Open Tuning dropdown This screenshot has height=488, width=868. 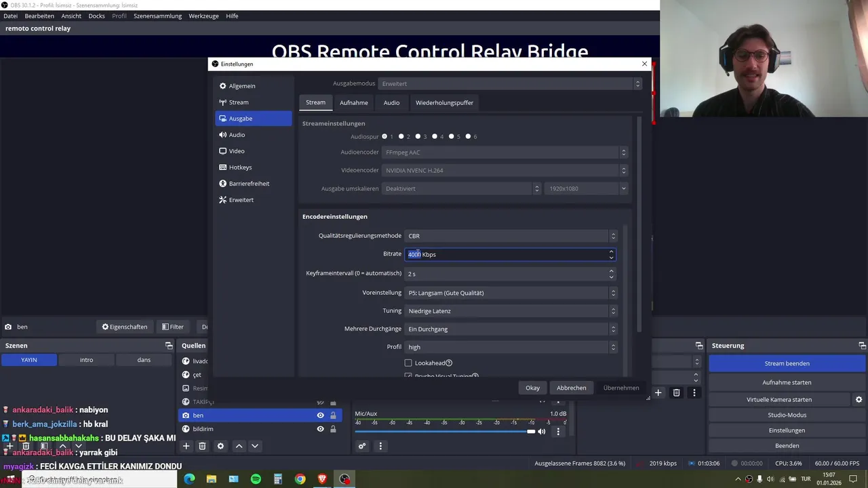tap(511, 311)
